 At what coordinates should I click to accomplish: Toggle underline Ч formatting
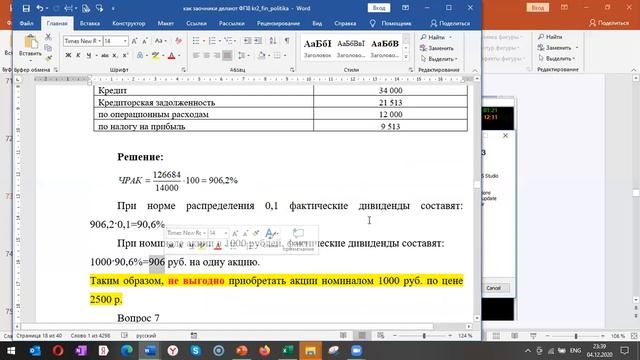point(89,55)
